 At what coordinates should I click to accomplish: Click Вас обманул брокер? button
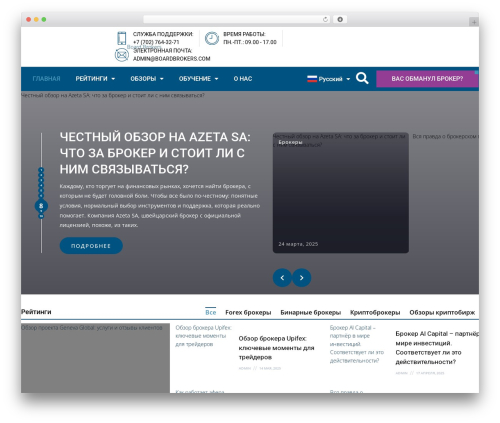coord(427,79)
